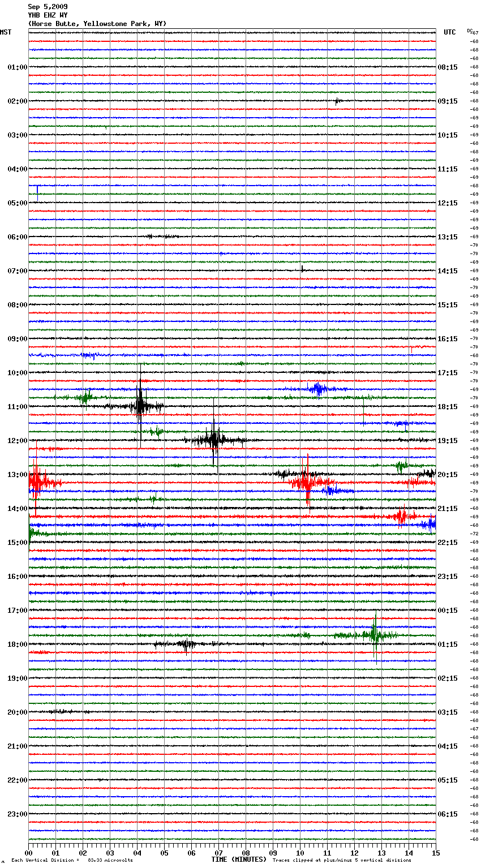Click minute 05 on the bottom axis
481x868 pixels.
pos(164,853)
